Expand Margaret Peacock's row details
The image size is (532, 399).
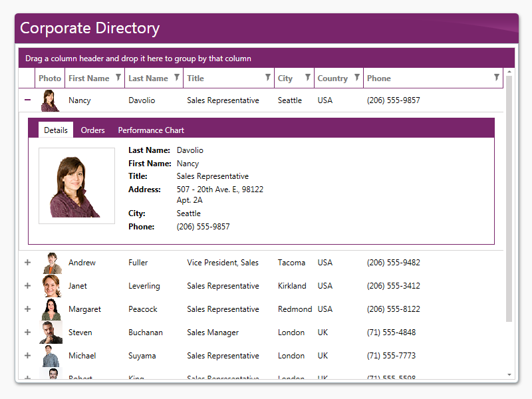click(27, 309)
